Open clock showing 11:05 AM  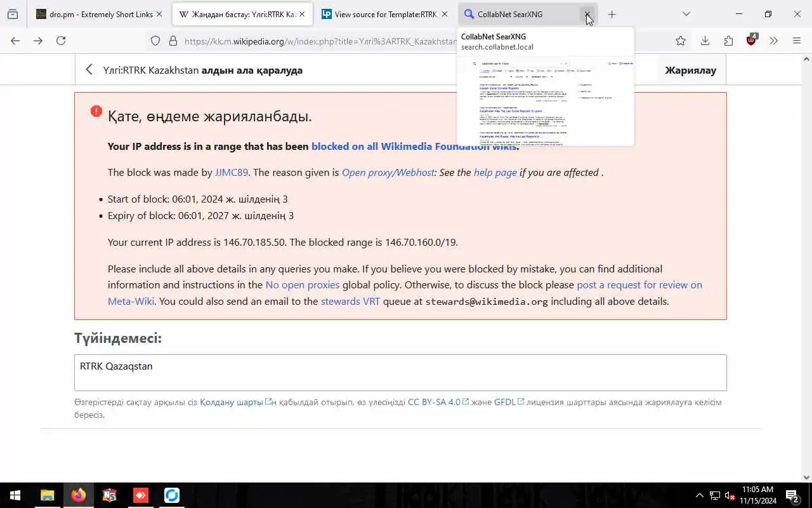pos(757,495)
